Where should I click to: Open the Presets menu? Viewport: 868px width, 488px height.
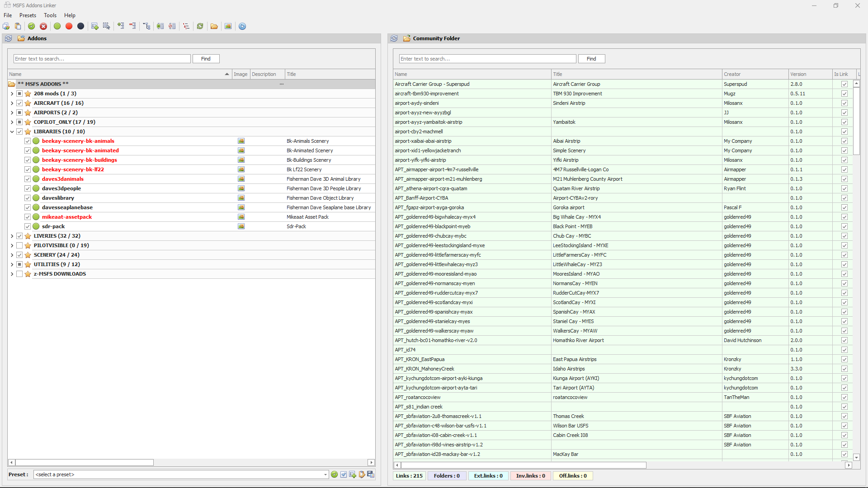click(x=28, y=15)
